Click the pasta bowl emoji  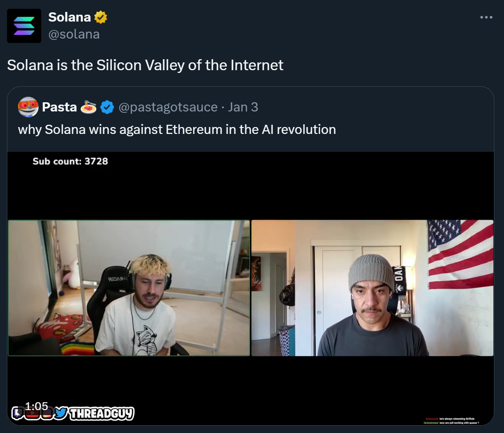point(89,107)
